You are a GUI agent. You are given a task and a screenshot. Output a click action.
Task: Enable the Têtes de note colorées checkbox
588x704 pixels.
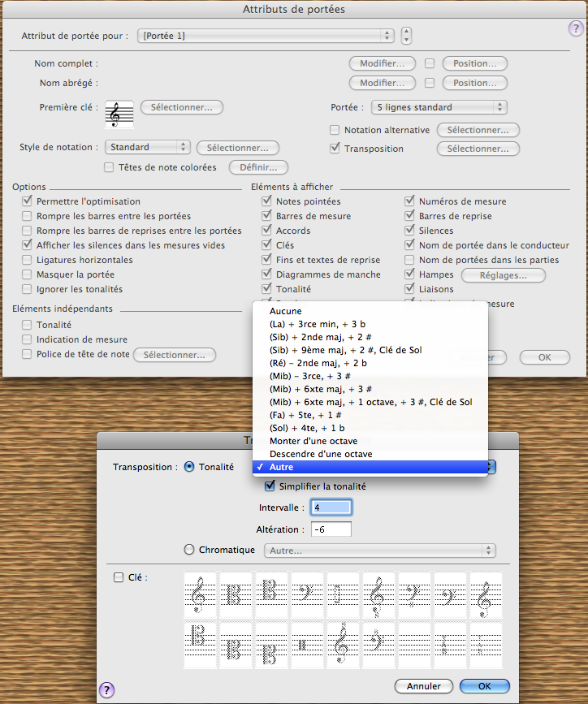click(x=109, y=168)
